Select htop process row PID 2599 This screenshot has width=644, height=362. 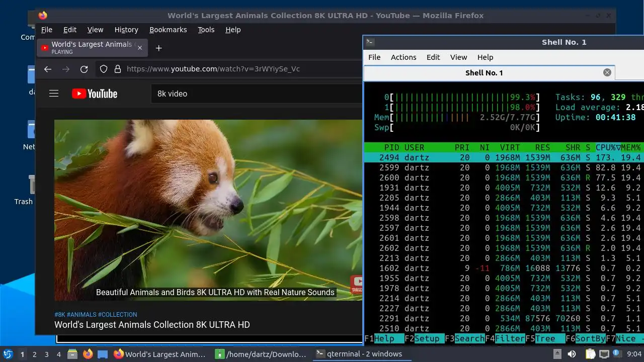504,167
